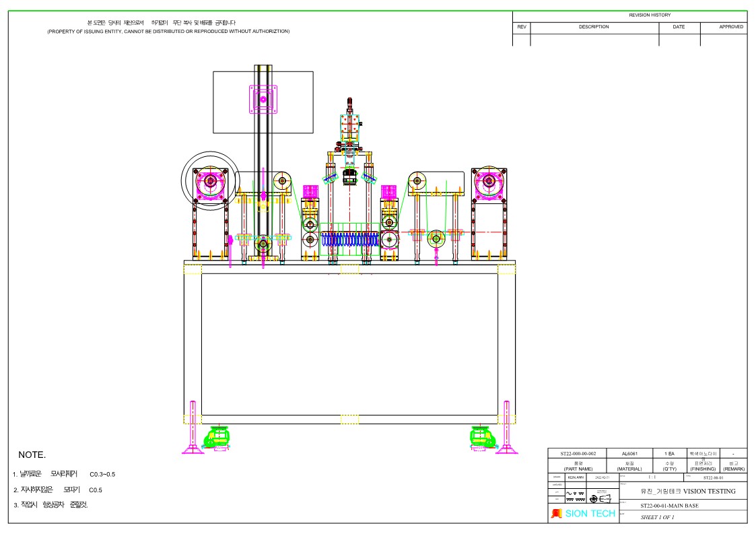
Task: Click the SHEET 1 OF 1 label
Action: [x=656, y=517]
